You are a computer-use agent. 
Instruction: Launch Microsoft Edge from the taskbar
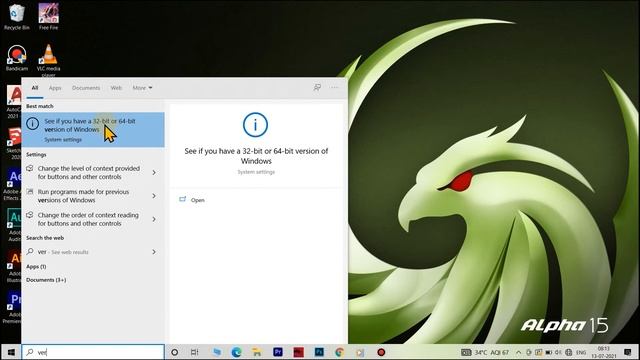pos(236,352)
